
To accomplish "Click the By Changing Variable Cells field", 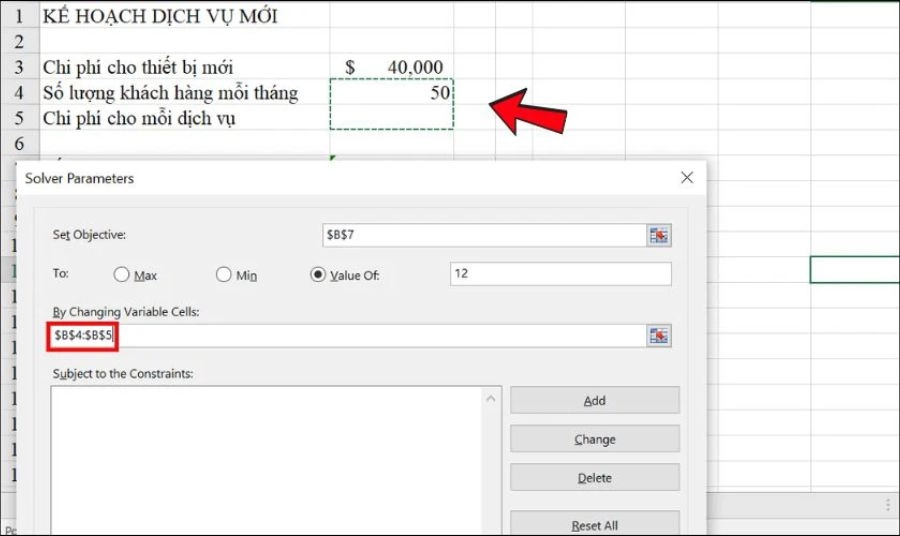I will pos(380,337).
